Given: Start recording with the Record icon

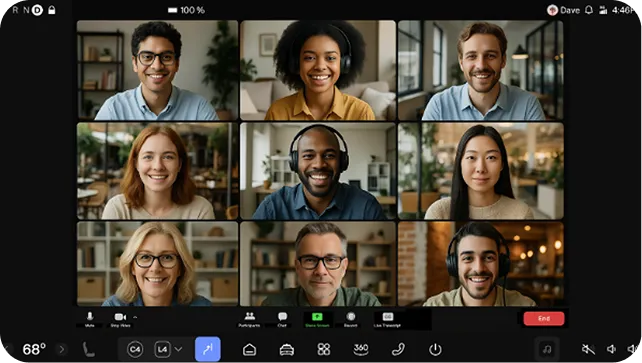Looking at the screenshot, I should coord(350,319).
